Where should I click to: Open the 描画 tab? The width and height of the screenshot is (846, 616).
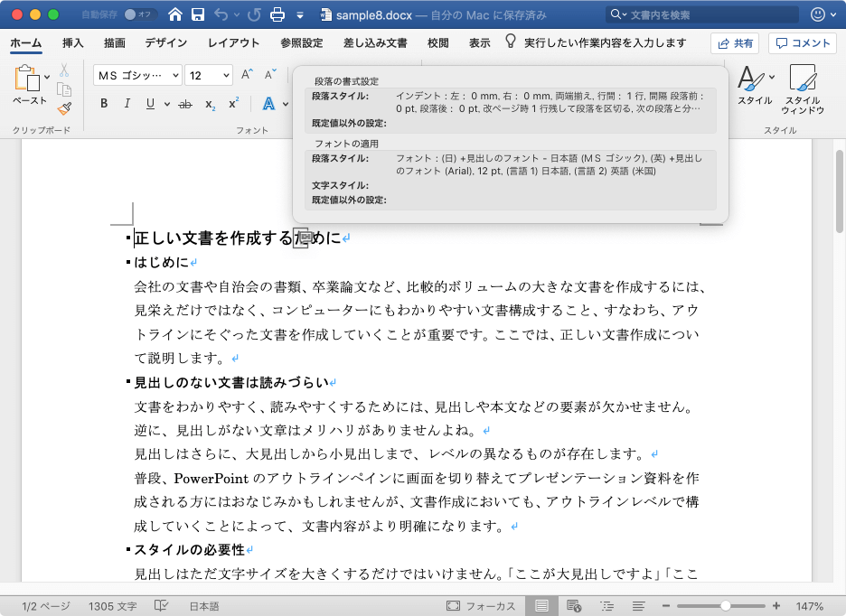point(115,43)
